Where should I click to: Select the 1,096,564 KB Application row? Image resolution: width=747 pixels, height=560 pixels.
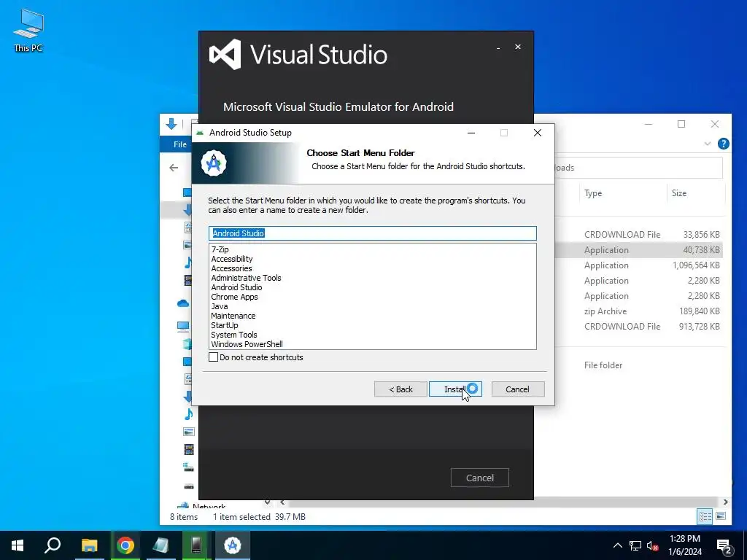pyautogui.click(x=638, y=265)
